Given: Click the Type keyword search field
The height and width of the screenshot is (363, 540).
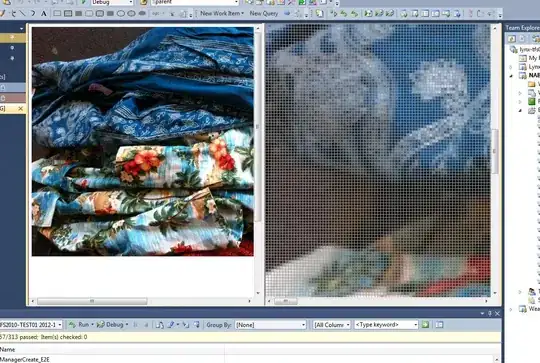Looking at the screenshot, I should [x=386, y=325].
